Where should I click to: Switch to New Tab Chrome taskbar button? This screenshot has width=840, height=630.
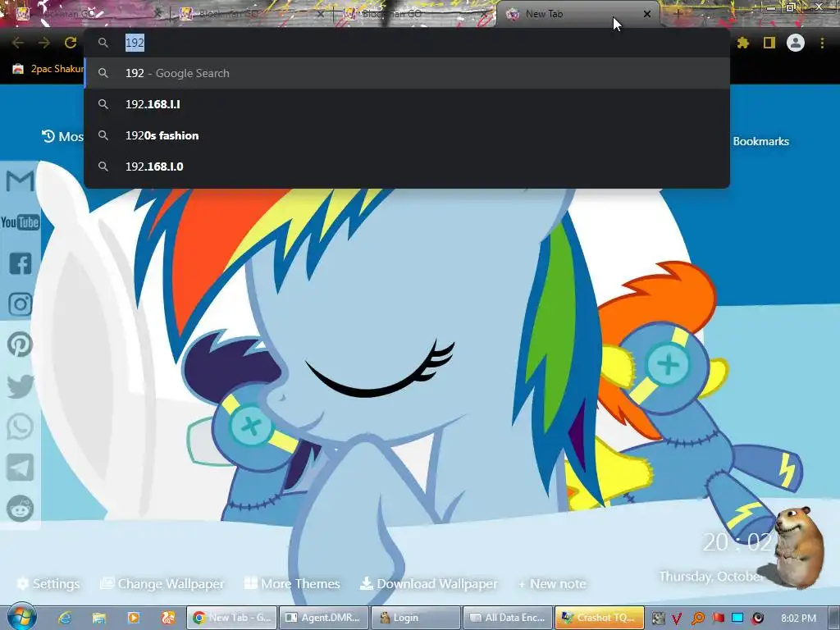tap(231, 618)
